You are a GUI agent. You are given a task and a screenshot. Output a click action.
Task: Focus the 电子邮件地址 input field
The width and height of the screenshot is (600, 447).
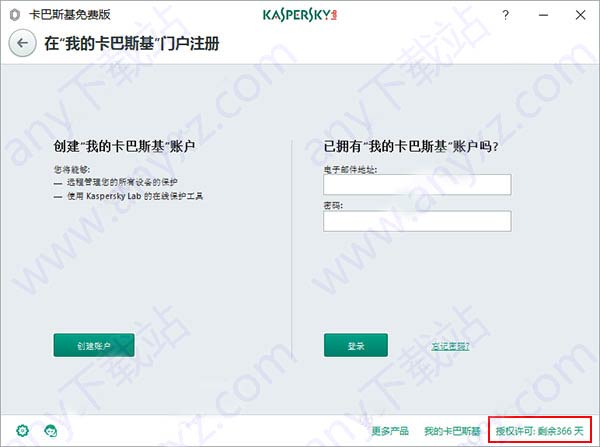(417, 184)
